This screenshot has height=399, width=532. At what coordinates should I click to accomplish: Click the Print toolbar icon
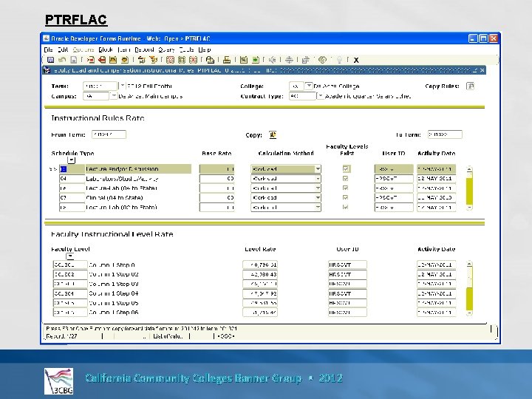[227, 60]
